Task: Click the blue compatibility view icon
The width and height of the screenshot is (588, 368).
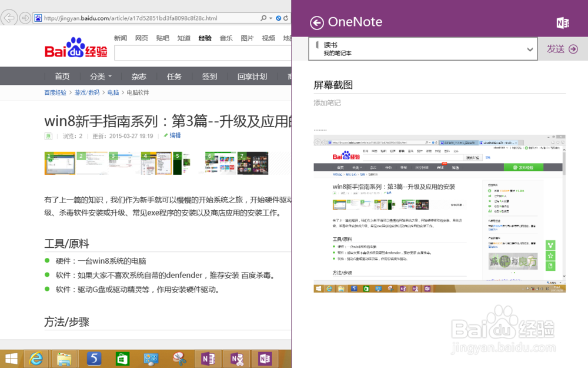Action: 279,18
